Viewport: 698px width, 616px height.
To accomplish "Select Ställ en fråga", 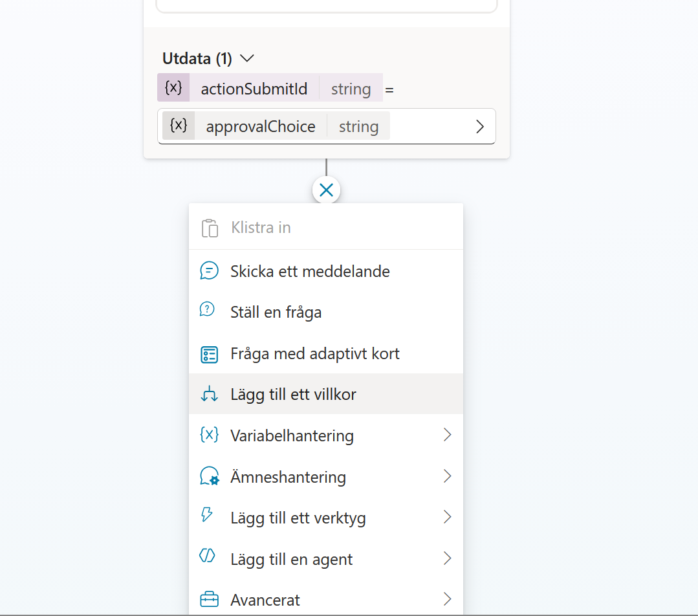I will click(326, 312).
